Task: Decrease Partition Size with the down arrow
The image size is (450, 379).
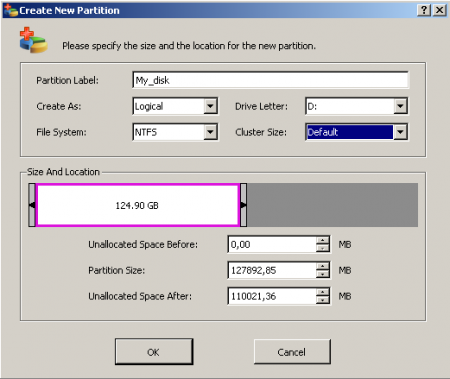Action: click(322, 274)
